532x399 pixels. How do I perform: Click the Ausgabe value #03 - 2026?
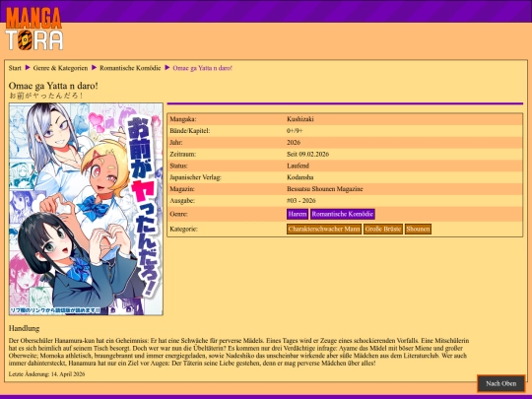tap(301, 201)
